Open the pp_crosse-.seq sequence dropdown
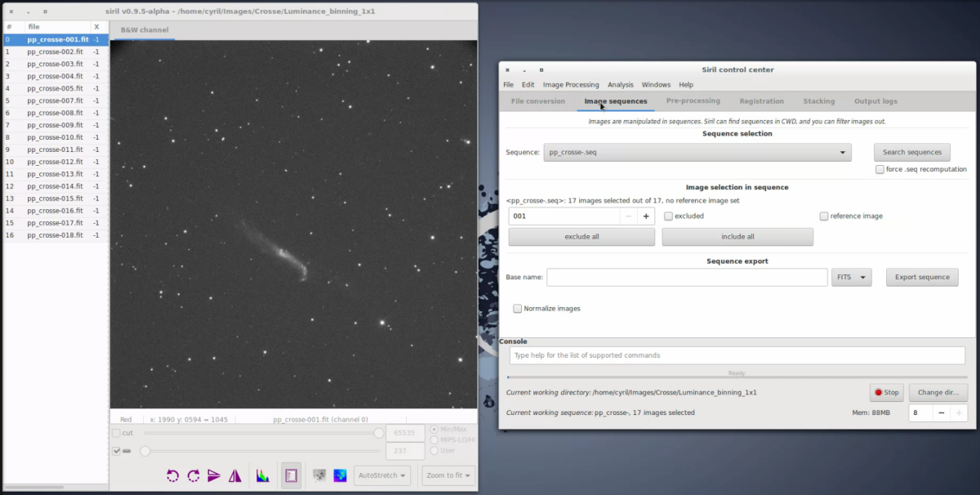The width and height of the screenshot is (980, 495). coord(697,152)
